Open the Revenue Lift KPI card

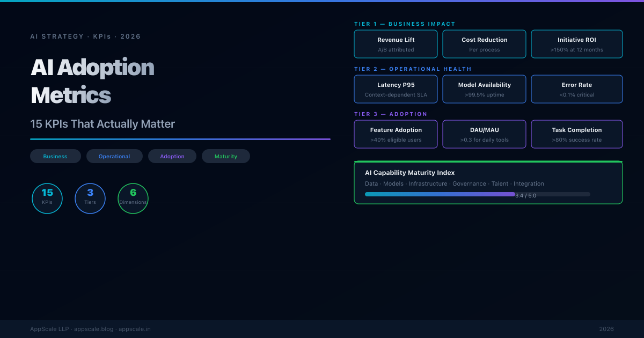tap(396, 44)
